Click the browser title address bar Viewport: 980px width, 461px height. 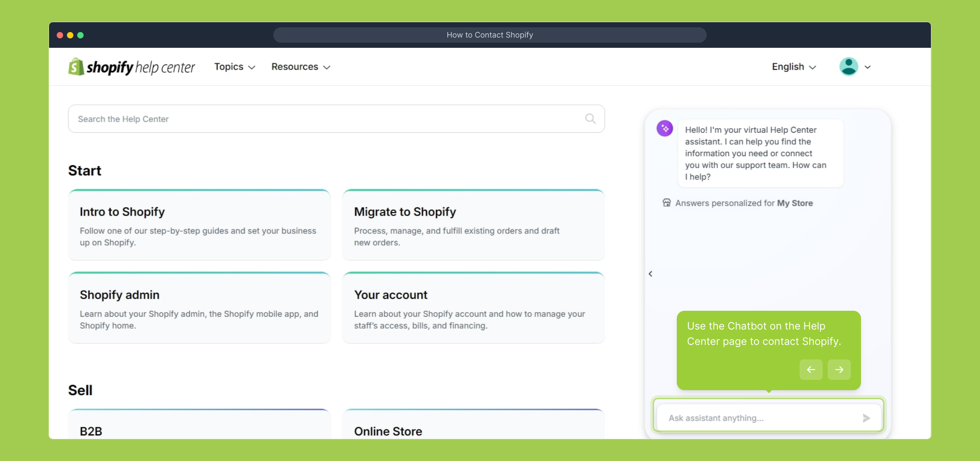(x=490, y=35)
